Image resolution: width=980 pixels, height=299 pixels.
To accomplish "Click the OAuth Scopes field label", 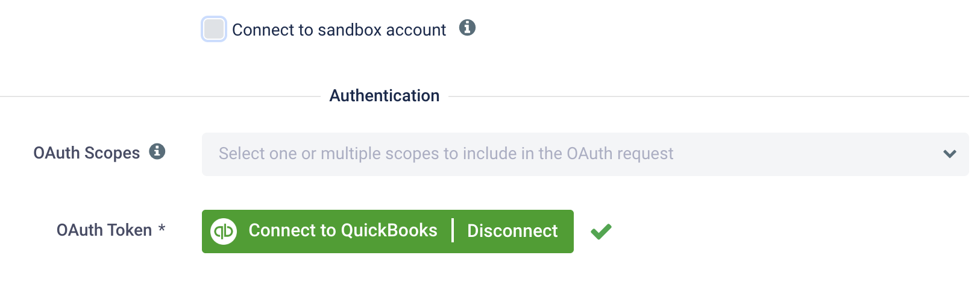I will 86,153.
